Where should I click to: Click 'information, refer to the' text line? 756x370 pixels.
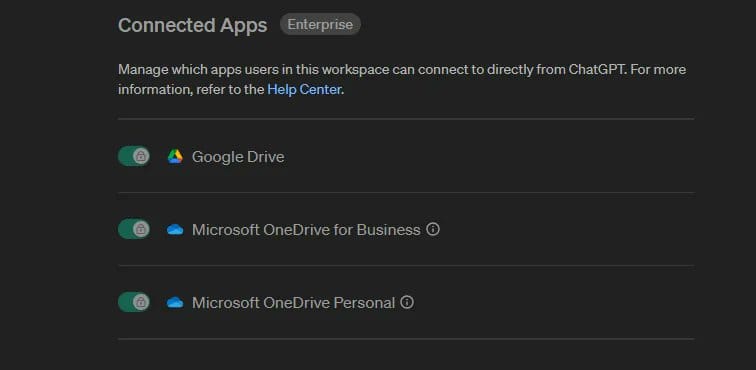[x=191, y=90]
